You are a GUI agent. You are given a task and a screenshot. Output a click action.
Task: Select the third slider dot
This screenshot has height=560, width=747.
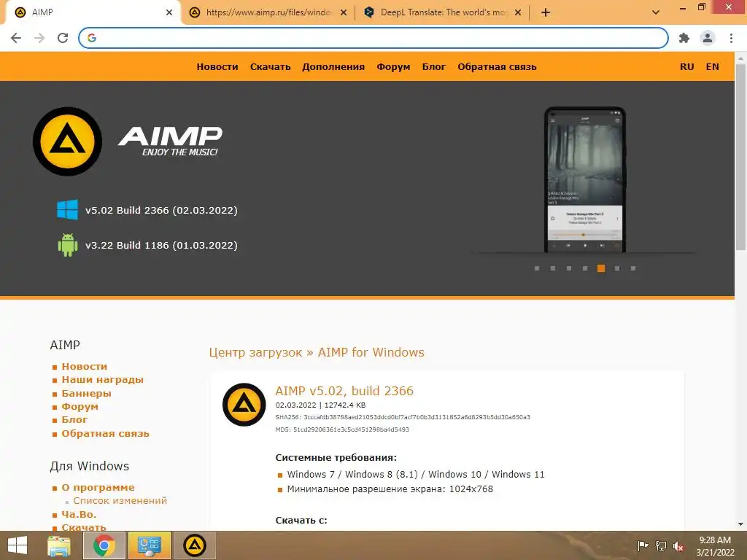[x=569, y=268]
